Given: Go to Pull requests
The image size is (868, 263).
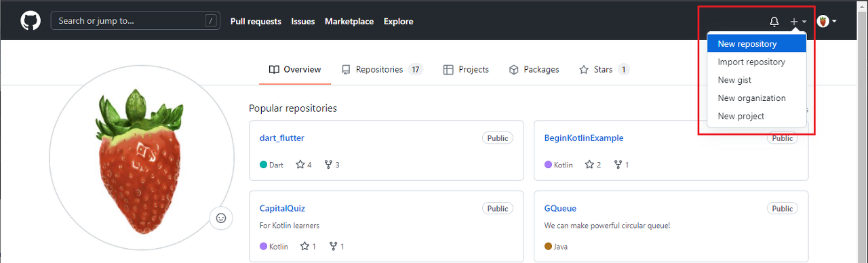Looking at the screenshot, I should click(x=256, y=22).
